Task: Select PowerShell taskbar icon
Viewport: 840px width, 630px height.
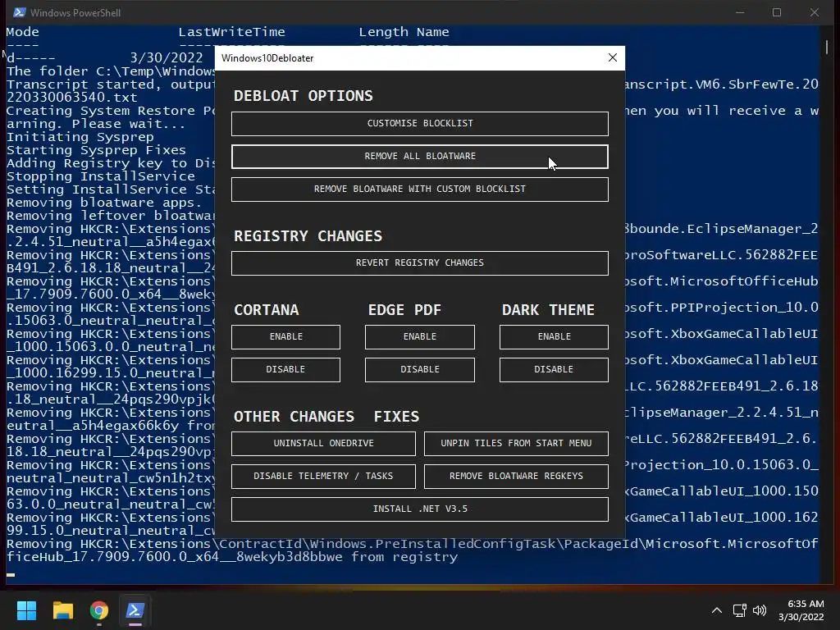Action: click(x=135, y=610)
